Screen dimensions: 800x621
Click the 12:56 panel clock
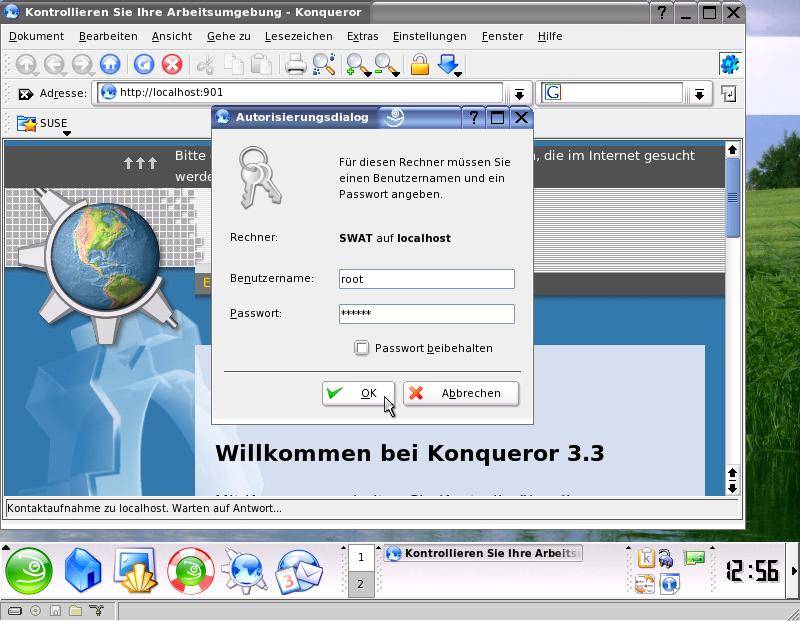coord(752,571)
